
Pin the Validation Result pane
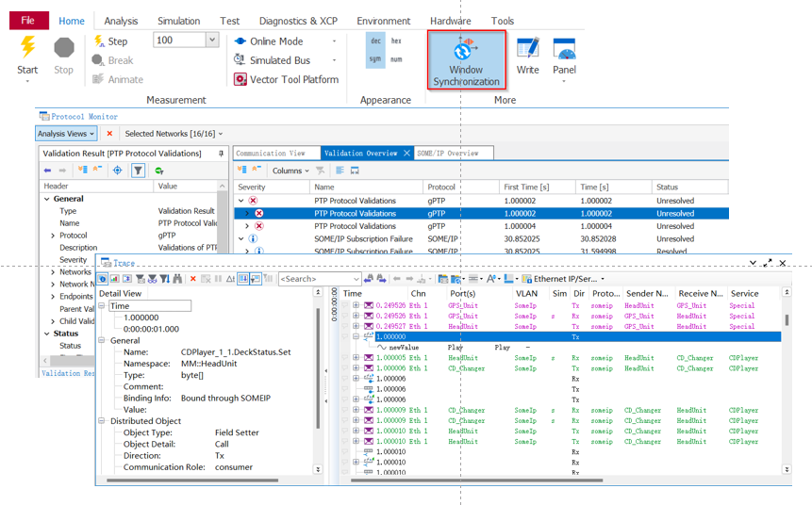[221, 154]
